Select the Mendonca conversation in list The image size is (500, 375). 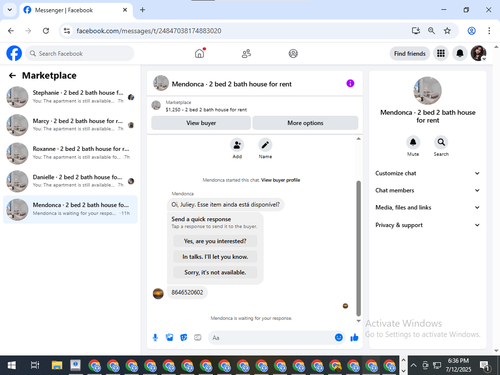tap(70, 209)
